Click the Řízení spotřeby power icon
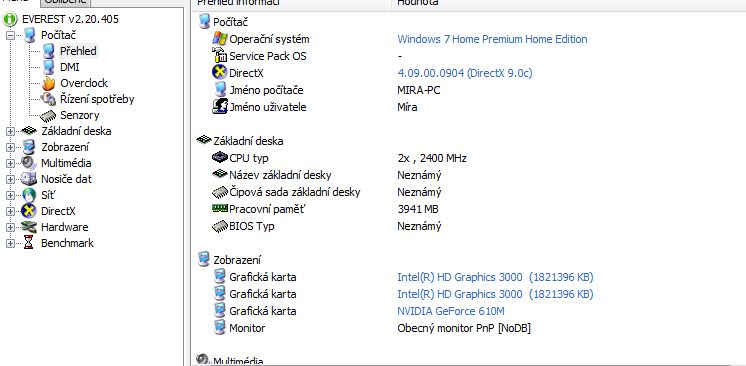This screenshot has height=366, width=746. tap(49, 99)
